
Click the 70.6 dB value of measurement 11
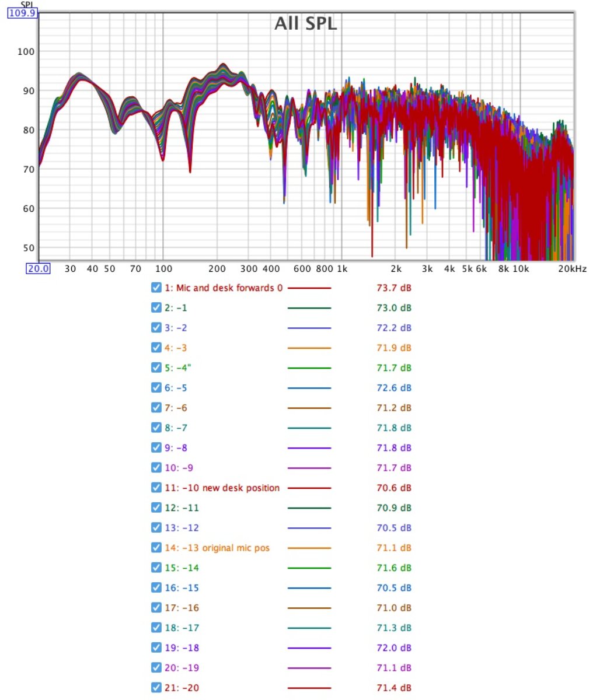click(394, 488)
